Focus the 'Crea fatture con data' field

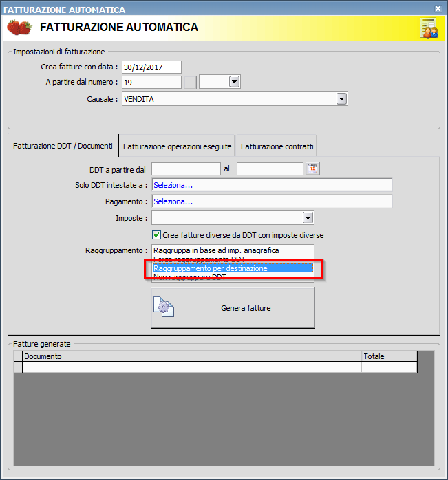(151, 67)
